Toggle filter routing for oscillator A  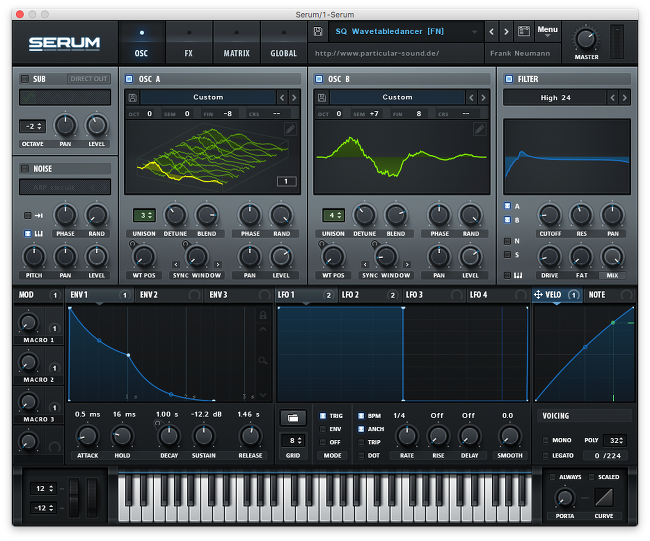507,206
